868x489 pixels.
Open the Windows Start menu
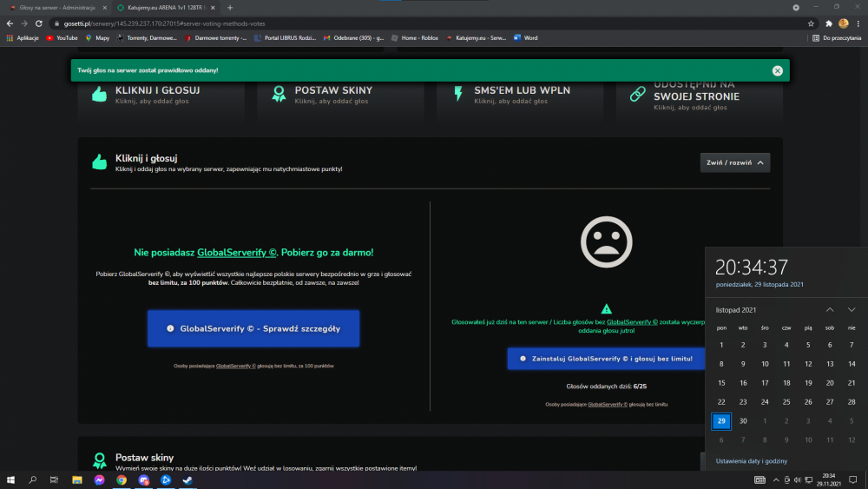point(10,479)
